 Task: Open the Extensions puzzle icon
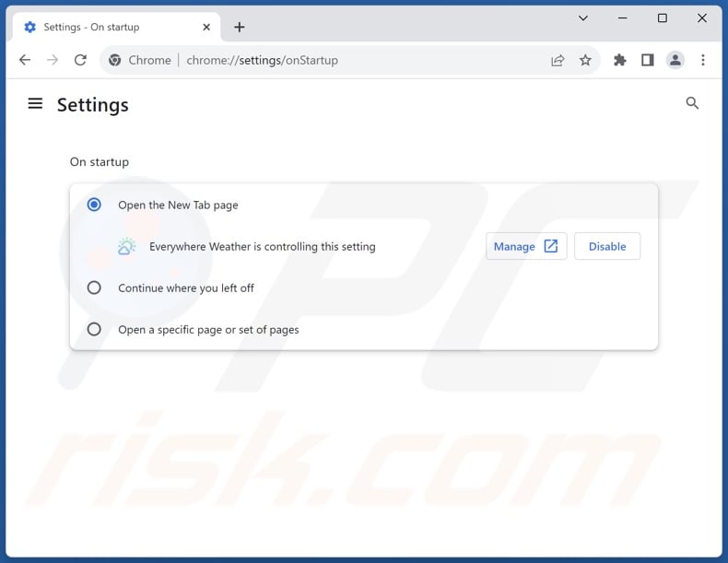click(x=619, y=60)
